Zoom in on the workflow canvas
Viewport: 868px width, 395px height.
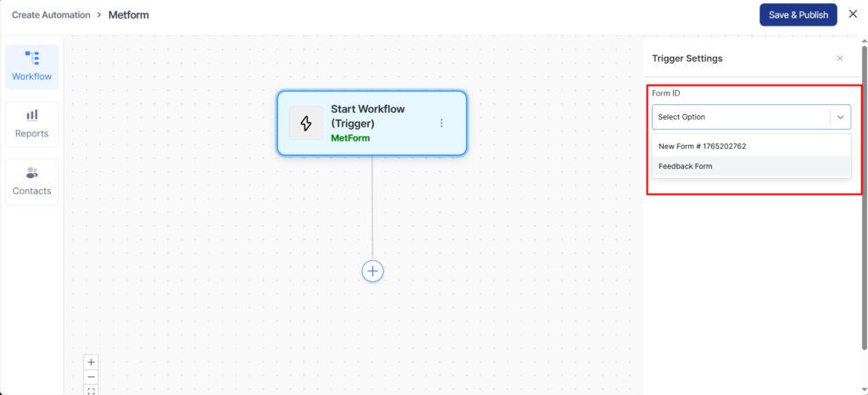(92, 362)
